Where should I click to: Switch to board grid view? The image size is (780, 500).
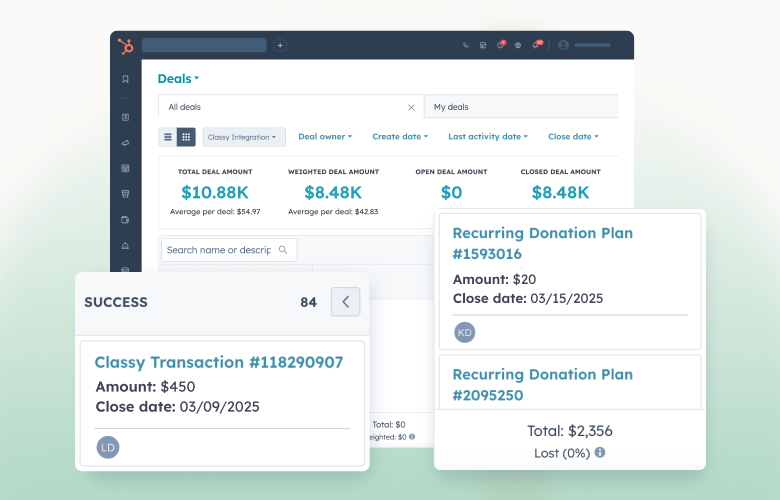tap(186, 137)
